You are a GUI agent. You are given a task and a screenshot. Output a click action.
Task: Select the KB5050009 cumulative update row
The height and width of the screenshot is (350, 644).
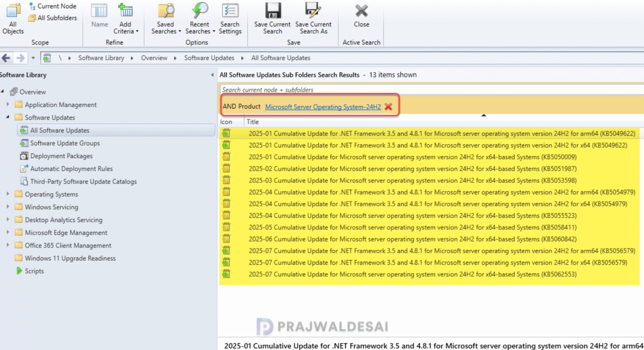[430, 157]
